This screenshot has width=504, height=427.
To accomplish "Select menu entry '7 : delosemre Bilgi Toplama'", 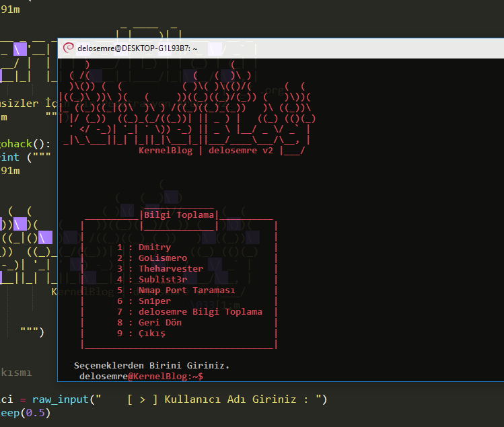I will [x=190, y=311].
